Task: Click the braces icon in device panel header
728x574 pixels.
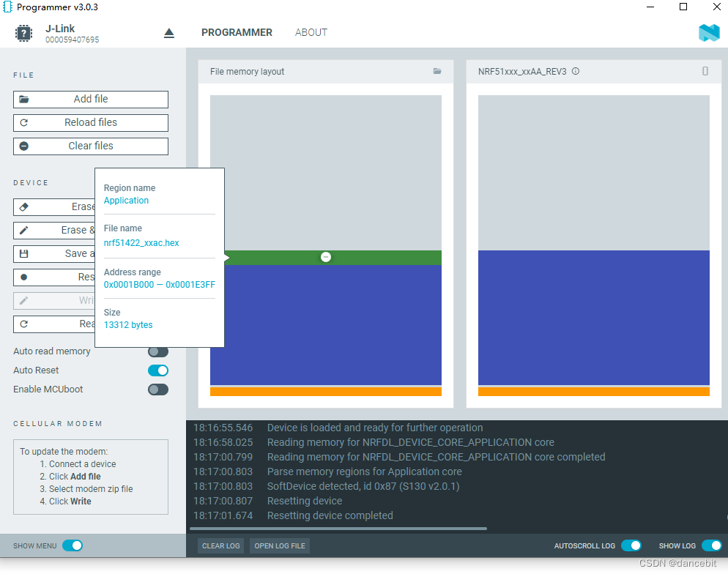Action: [705, 71]
